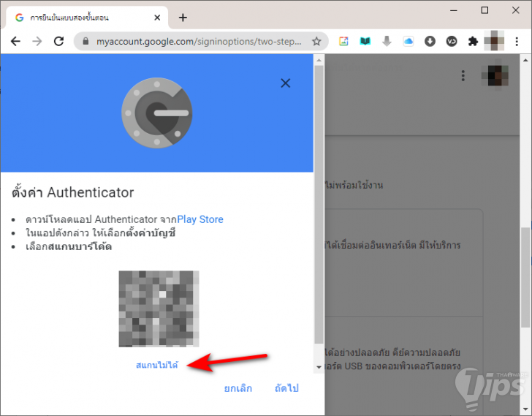Open the Chrome profile avatar
532x416 pixels.
pyautogui.click(x=494, y=41)
